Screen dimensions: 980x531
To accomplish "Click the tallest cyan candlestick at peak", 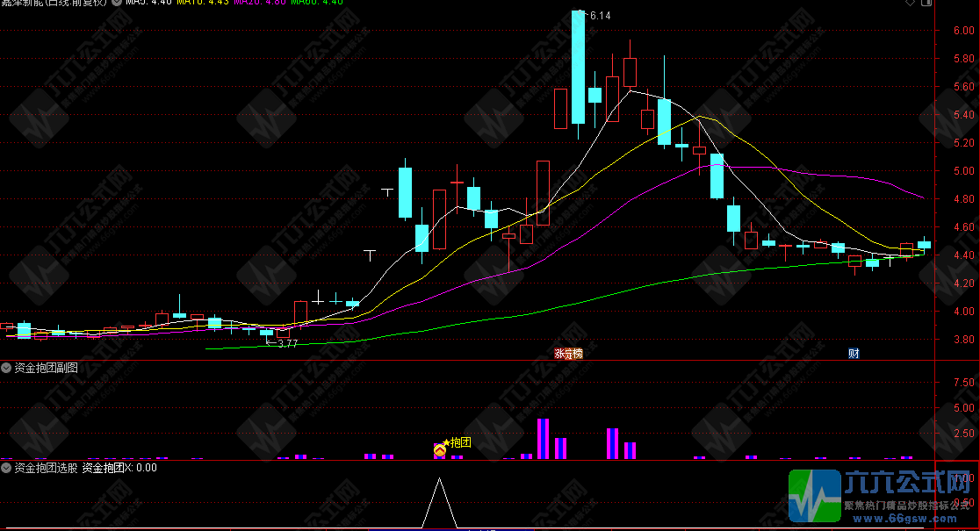I will 578,67.
